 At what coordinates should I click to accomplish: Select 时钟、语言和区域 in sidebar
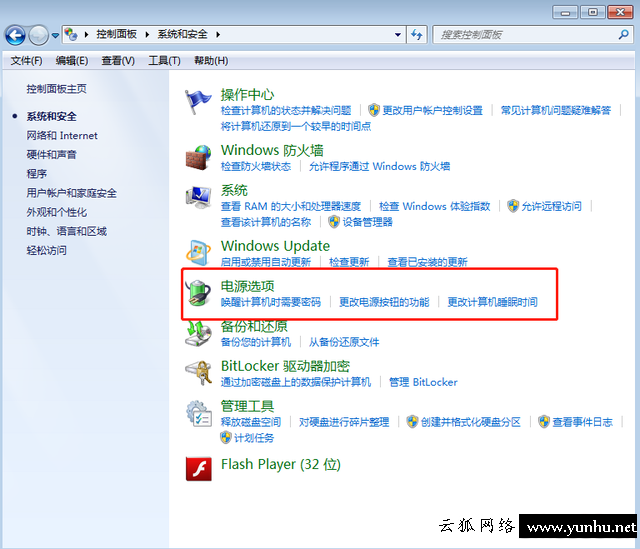[67, 231]
